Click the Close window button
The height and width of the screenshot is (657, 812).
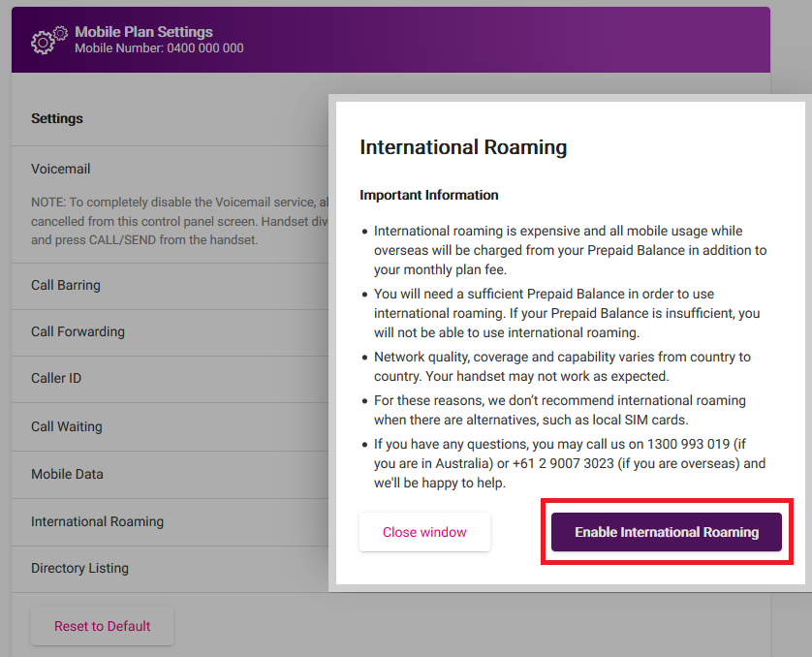(424, 532)
